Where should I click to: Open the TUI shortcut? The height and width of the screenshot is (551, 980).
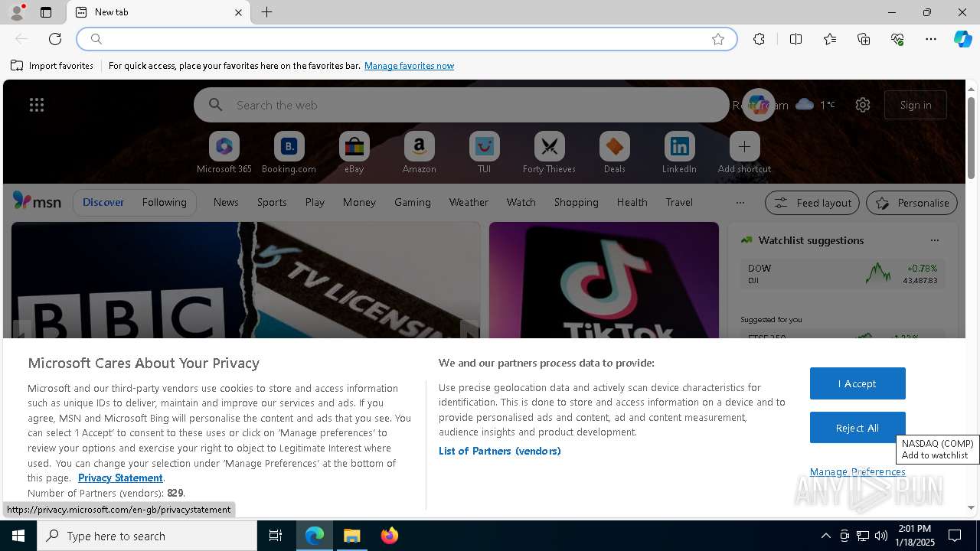coord(484,153)
